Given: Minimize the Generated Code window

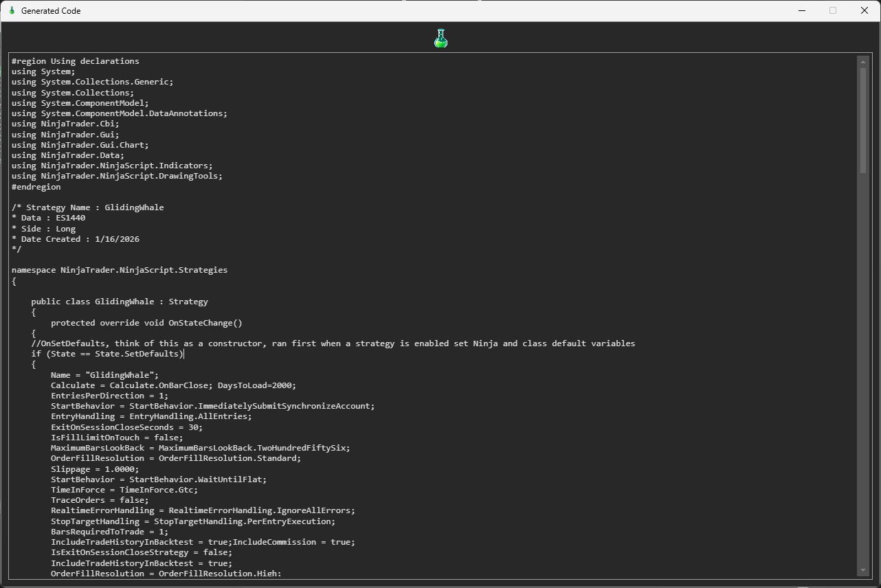Looking at the screenshot, I should (x=801, y=10).
